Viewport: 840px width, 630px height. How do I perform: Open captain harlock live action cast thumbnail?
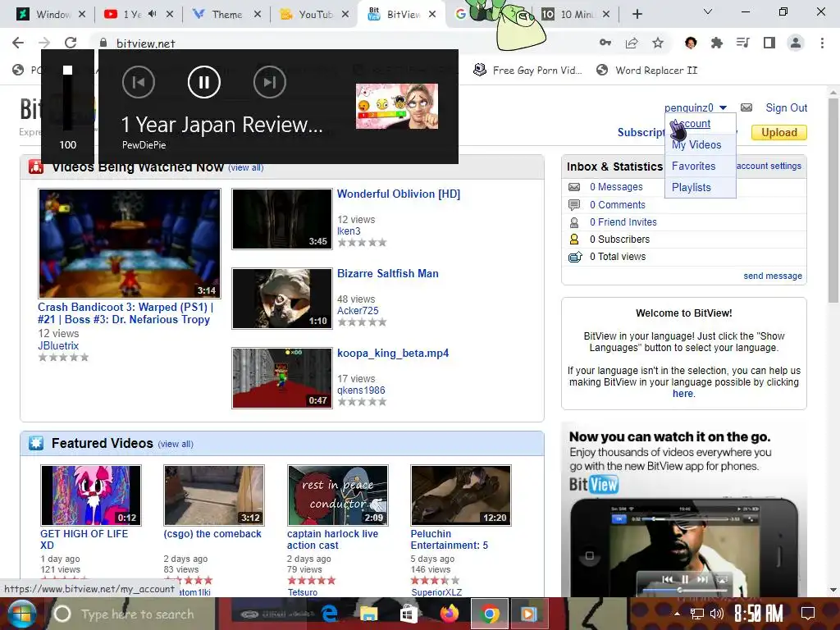click(x=337, y=495)
